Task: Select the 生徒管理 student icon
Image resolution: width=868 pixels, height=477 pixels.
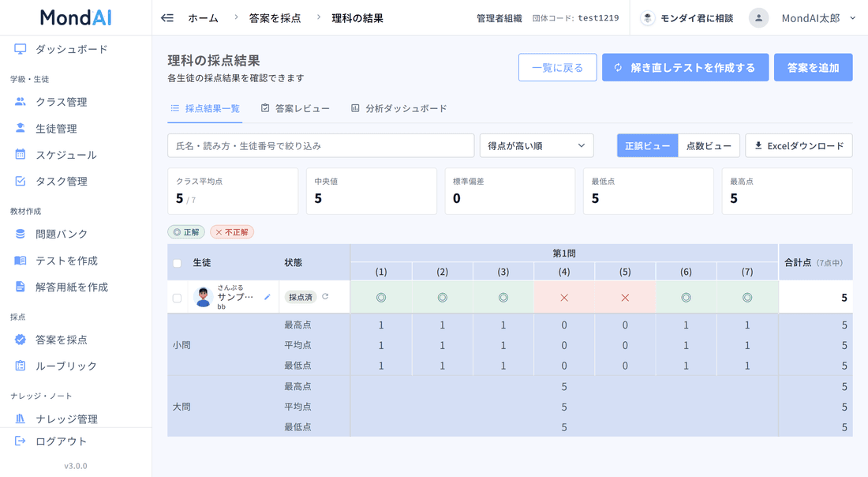Action: point(21,128)
